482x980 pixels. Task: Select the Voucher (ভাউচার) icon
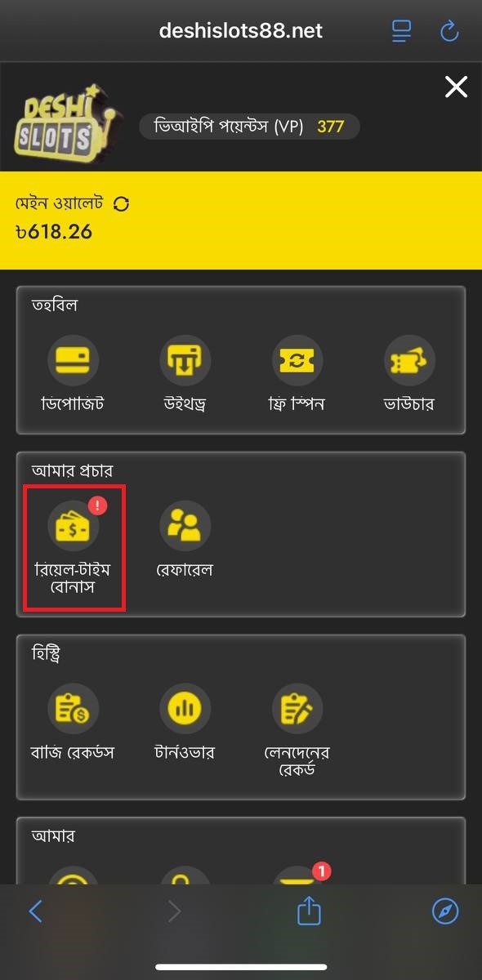pos(409,361)
